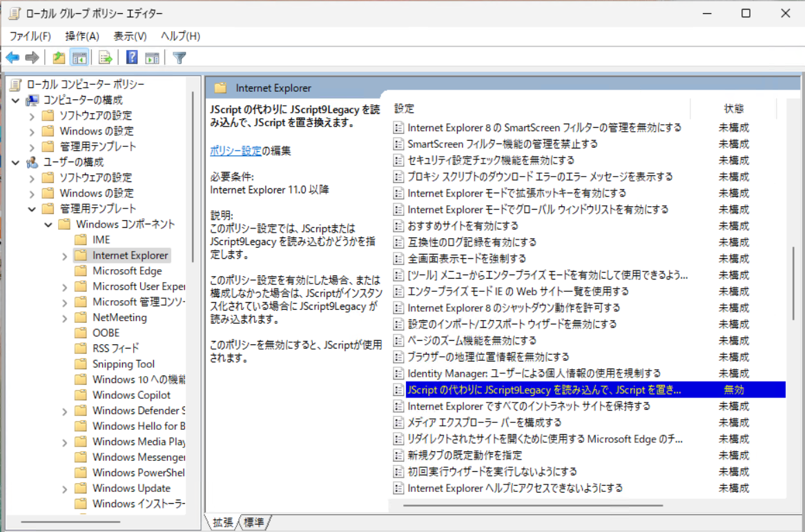
Task: Select the Windows PowerShell folder icon
Action: click(81, 473)
